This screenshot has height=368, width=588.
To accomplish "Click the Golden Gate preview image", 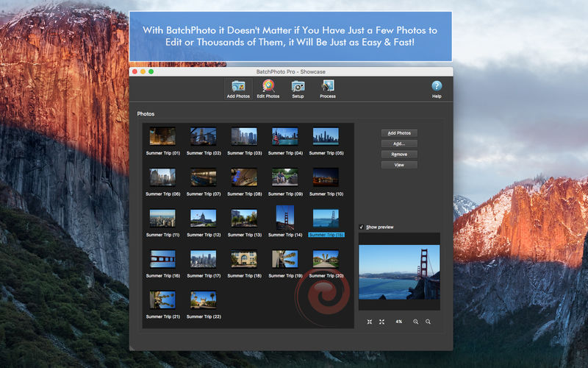I will [x=399, y=272].
